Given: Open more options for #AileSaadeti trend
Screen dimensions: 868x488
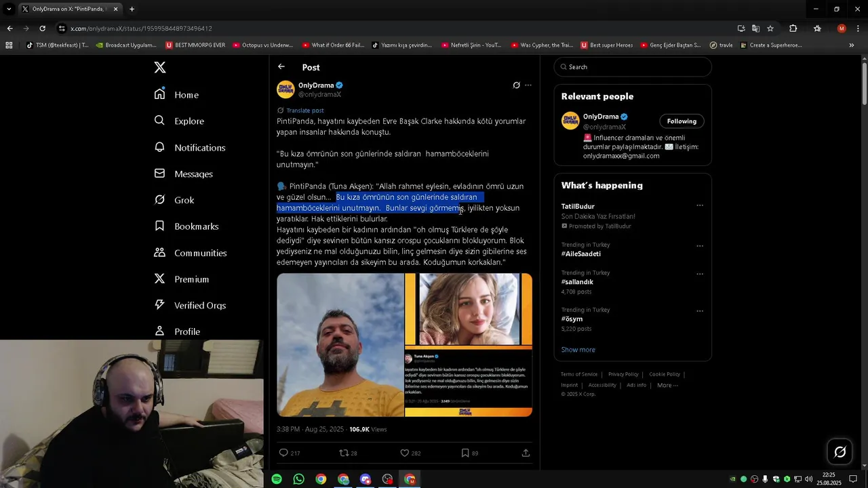Looking at the screenshot, I should point(700,245).
